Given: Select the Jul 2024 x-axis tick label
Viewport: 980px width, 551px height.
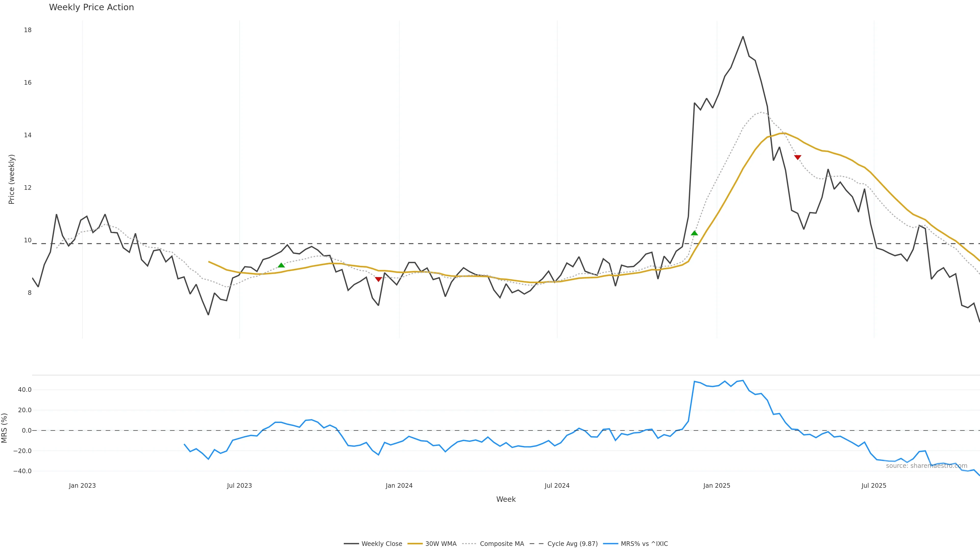Looking at the screenshot, I should pyautogui.click(x=557, y=486).
